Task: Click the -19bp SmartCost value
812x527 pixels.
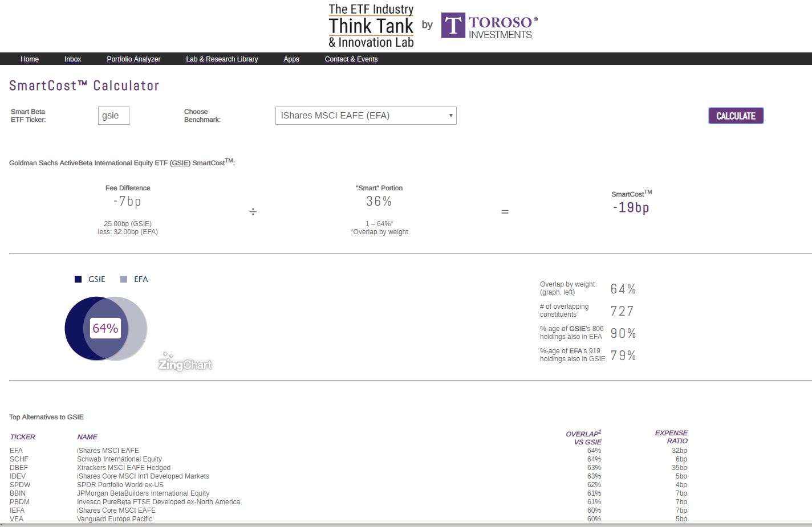Action: point(631,208)
